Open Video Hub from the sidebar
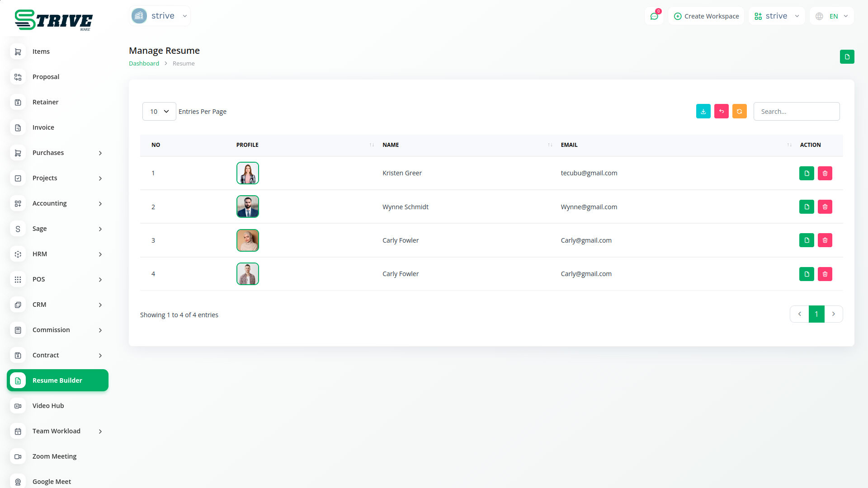 (x=48, y=406)
